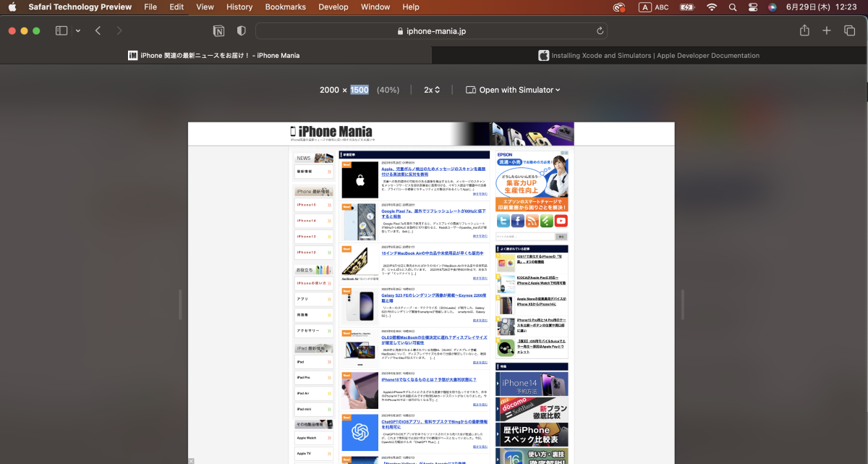Click the green Feedly icon

click(x=547, y=221)
